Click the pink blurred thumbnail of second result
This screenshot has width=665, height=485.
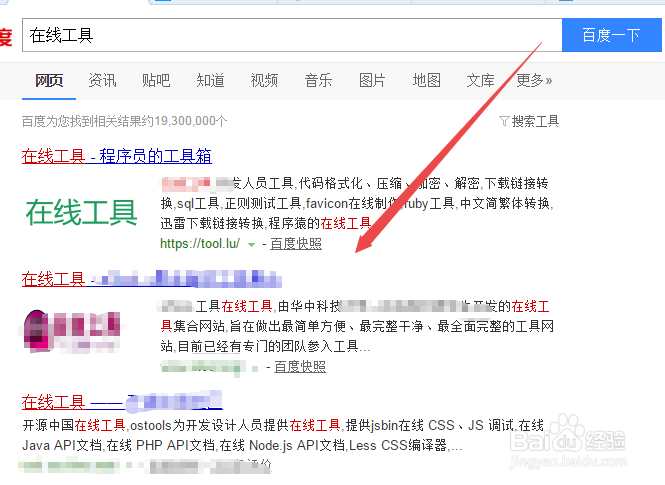[x=71, y=332]
